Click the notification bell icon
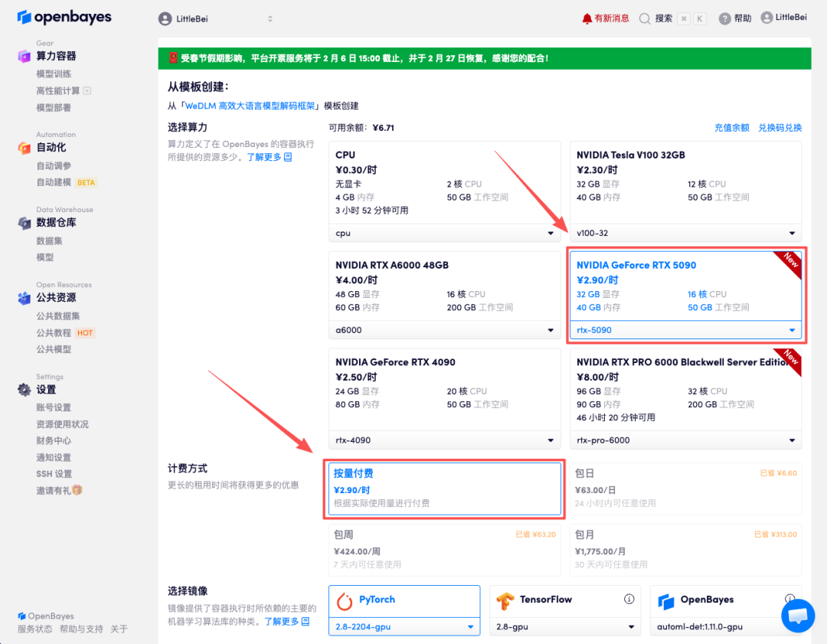827x644 pixels. coord(587,18)
